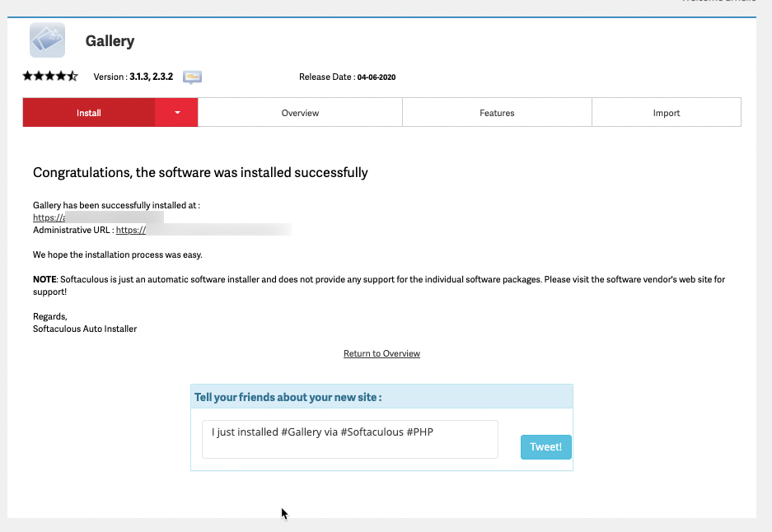The height and width of the screenshot is (532, 772).
Task: Click the Gallery title heading
Action: point(110,40)
